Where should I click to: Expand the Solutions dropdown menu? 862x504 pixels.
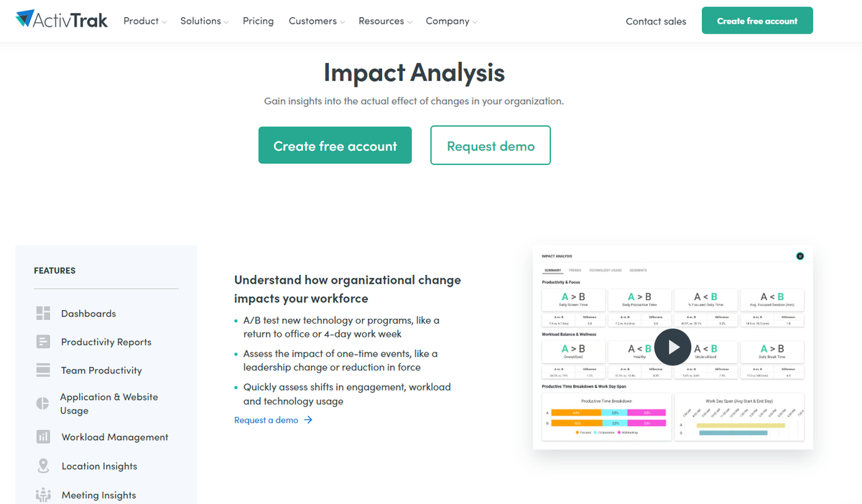point(204,22)
